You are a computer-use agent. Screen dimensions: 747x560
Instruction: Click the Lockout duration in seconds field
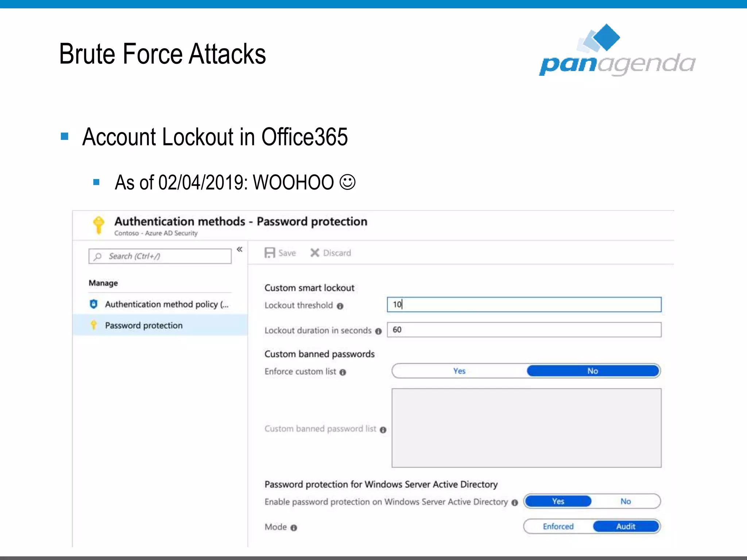524,330
